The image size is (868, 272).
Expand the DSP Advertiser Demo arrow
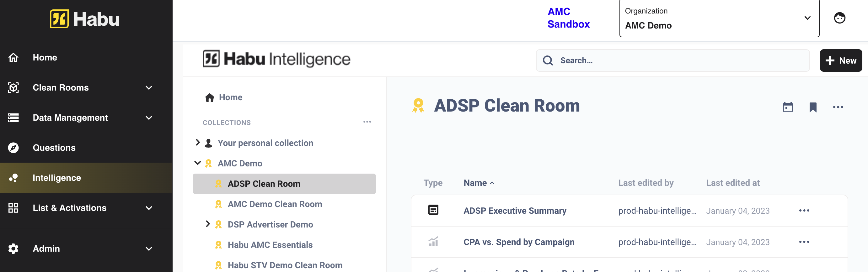pos(207,224)
